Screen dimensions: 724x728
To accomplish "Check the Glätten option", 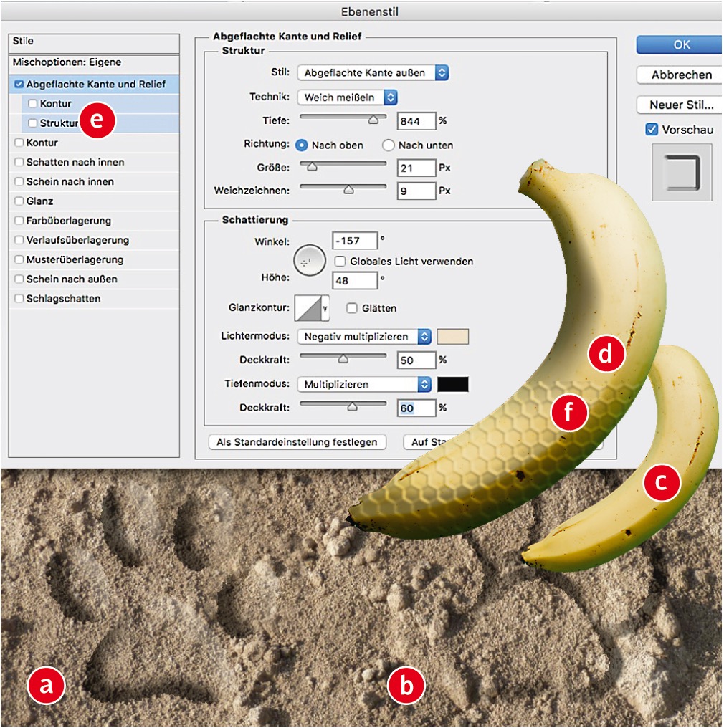I will (352, 308).
